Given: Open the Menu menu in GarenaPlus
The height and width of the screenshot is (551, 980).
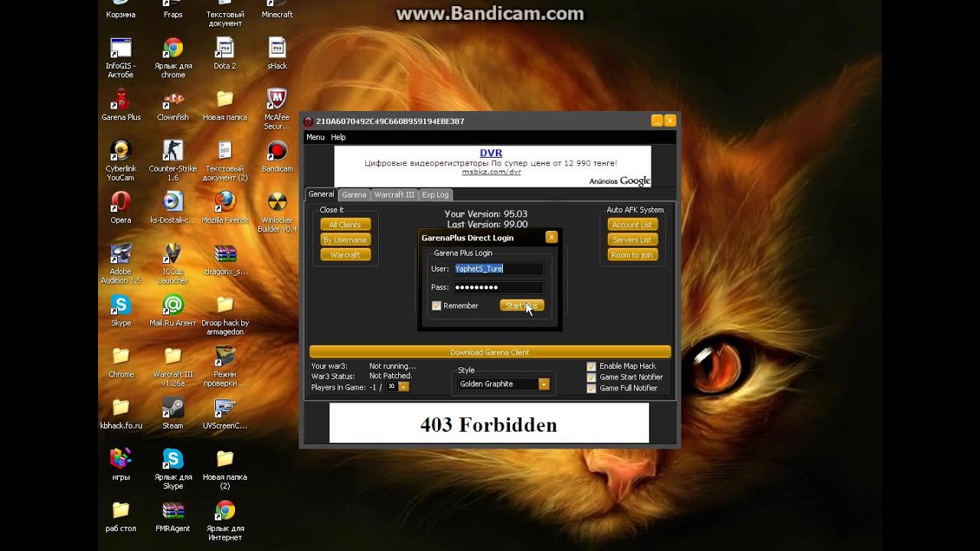Looking at the screenshot, I should [x=315, y=137].
